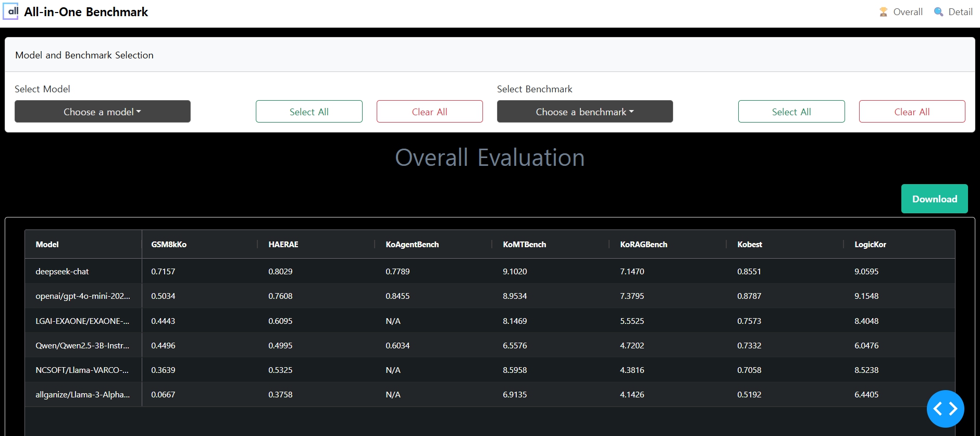
Task: Click the blue code brackets floating button
Action: [x=945, y=409]
